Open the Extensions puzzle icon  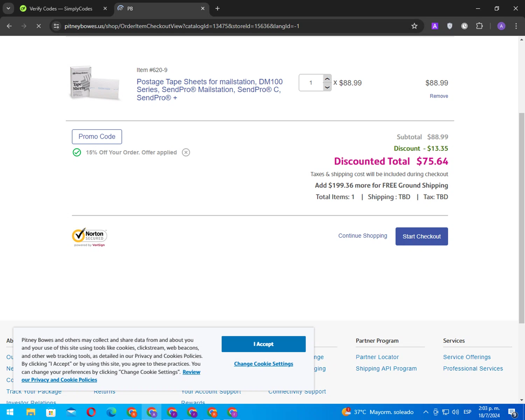(479, 26)
